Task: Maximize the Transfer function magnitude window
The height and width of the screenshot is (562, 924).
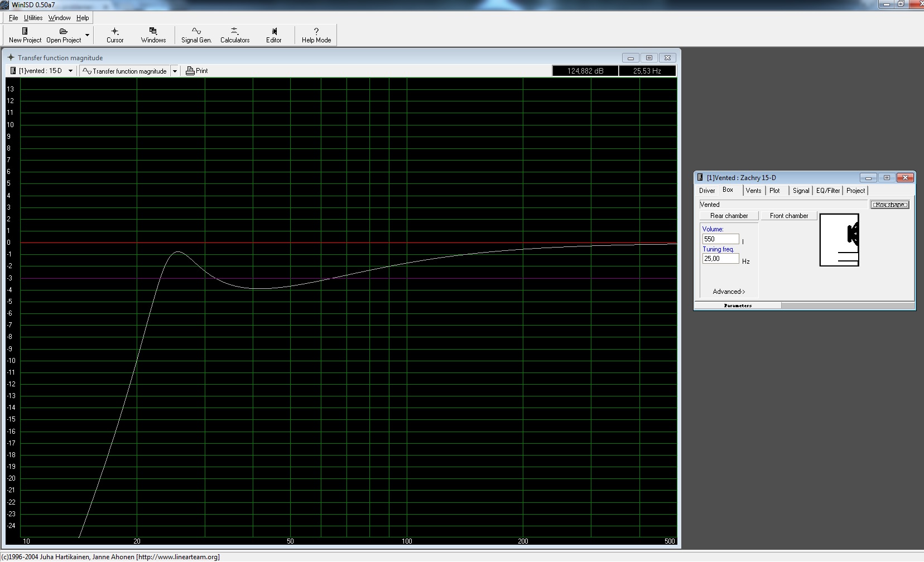Action: 649,57
